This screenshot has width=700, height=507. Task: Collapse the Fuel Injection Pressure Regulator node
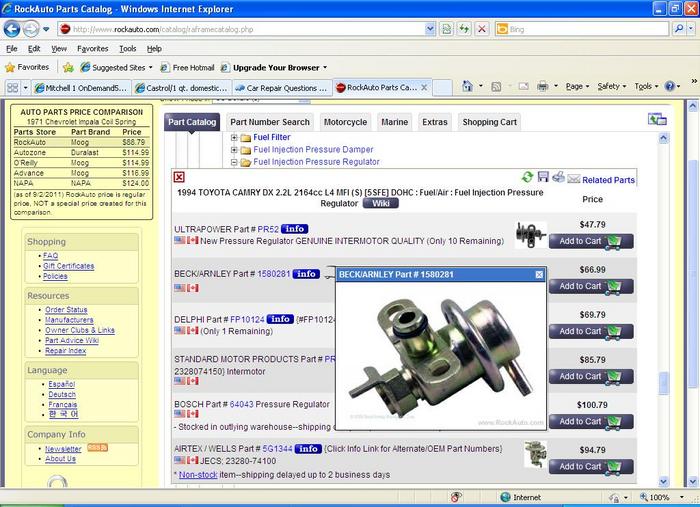pos(234,161)
